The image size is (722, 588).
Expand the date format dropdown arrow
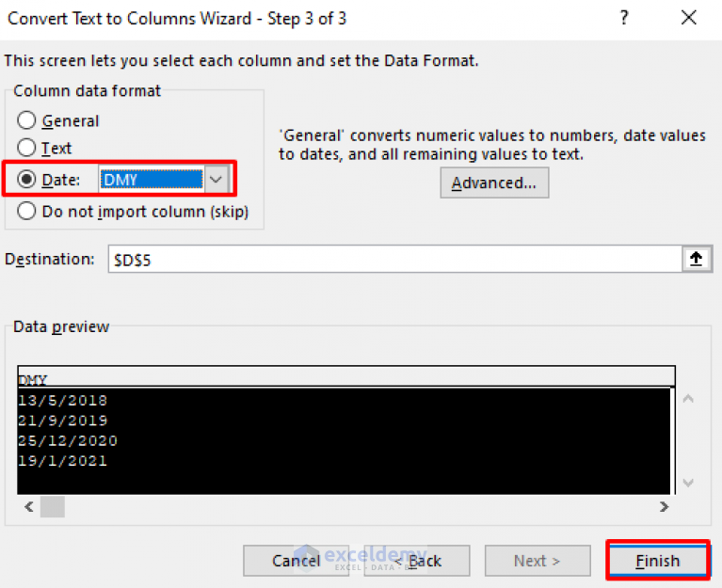click(x=216, y=180)
